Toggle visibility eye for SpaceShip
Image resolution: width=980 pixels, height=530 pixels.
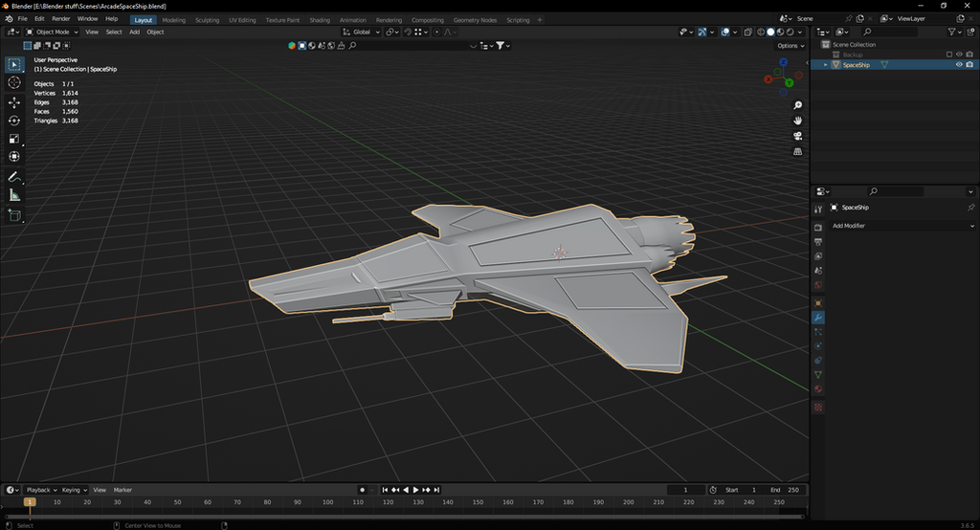pos(959,64)
